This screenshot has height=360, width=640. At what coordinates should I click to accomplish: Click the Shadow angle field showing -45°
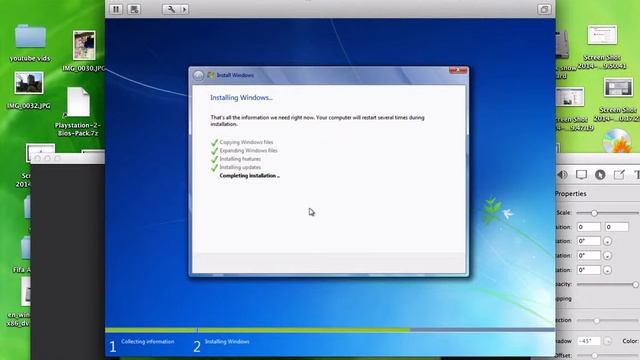[x=589, y=341]
